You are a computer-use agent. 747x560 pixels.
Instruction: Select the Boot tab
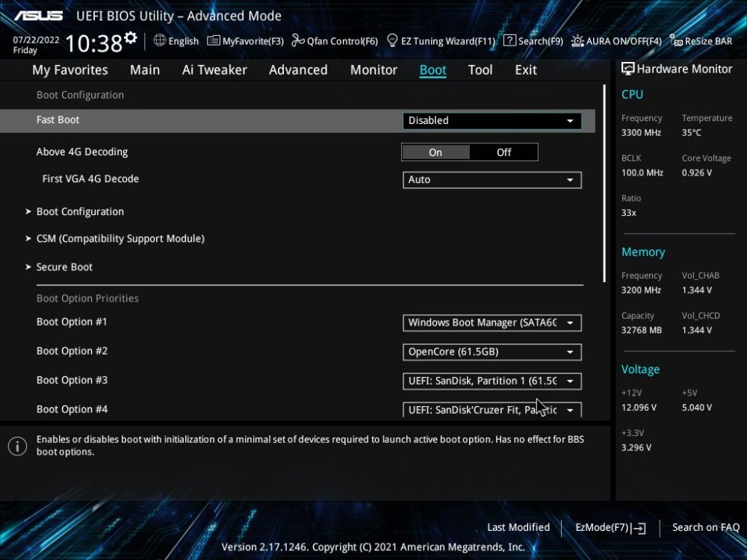pos(433,70)
